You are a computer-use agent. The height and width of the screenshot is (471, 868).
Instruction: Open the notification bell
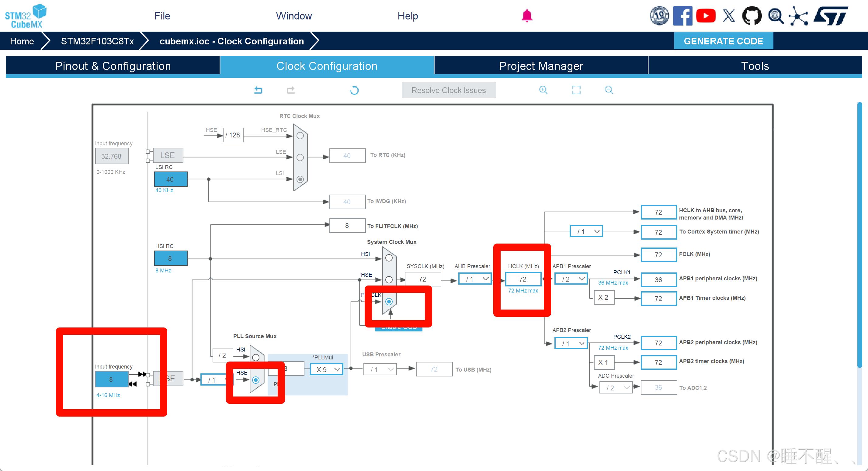(x=527, y=16)
